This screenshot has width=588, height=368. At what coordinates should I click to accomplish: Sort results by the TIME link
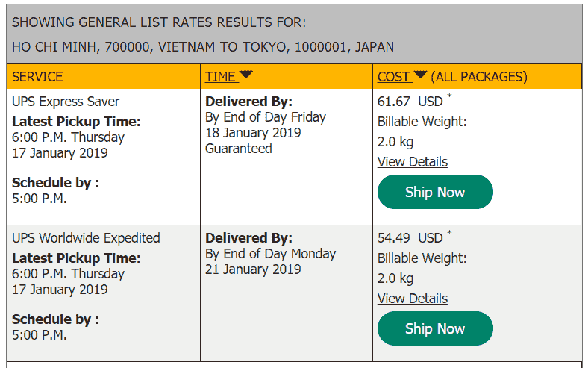tap(220, 77)
